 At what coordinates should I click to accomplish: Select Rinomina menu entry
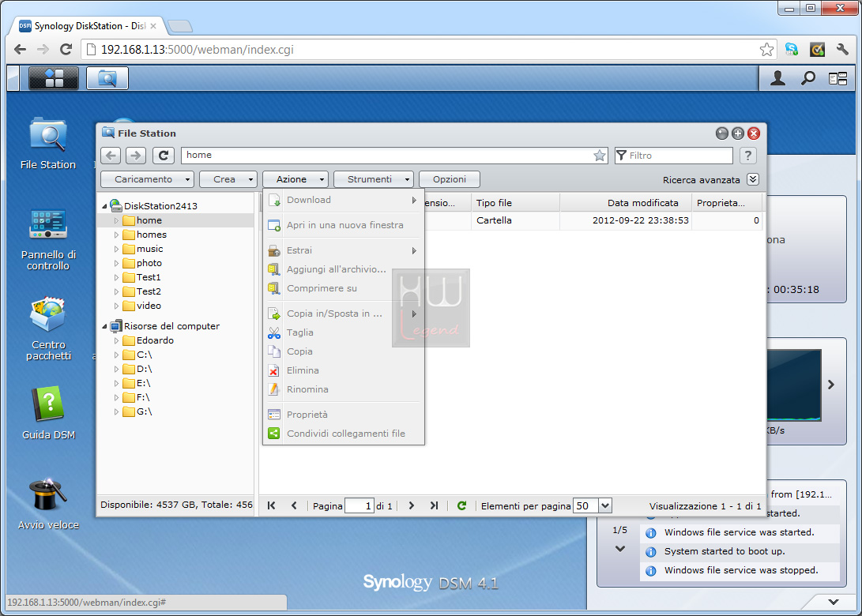tap(344, 389)
